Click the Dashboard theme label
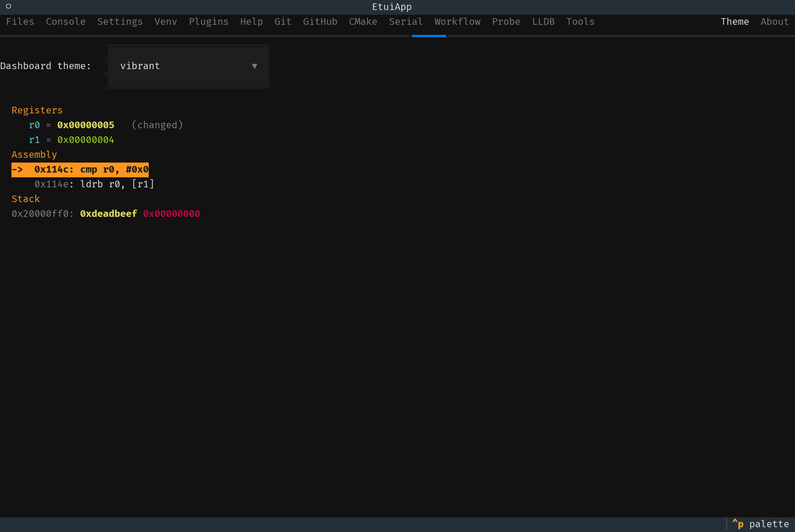Screen dimensions: 795x532 click(46, 66)
